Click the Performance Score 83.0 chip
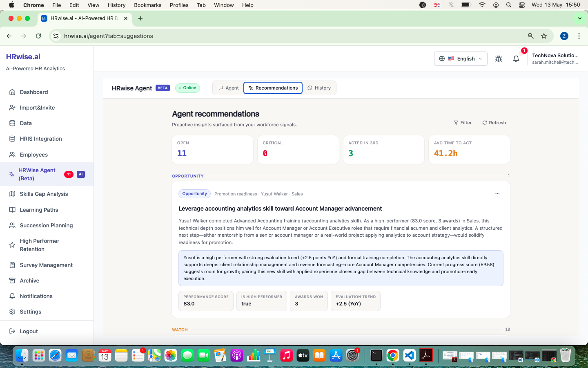588x368 pixels. 206,301
